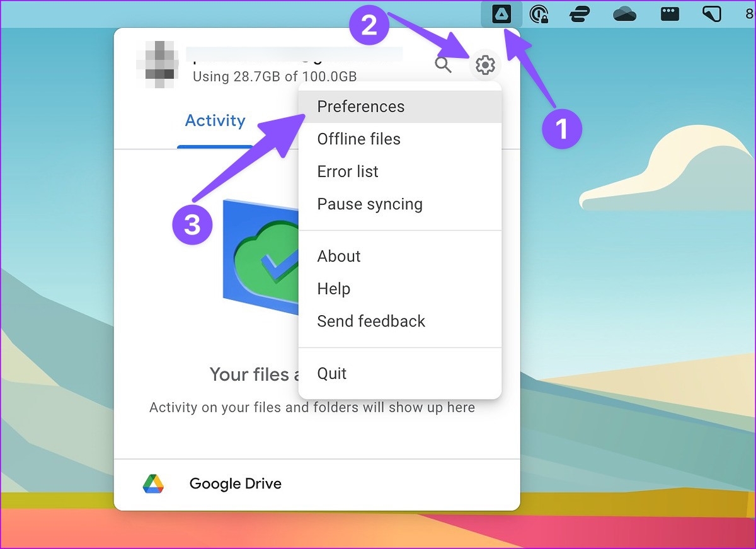Choose Pause syncing option
The image size is (756, 549).
click(x=370, y=204)
